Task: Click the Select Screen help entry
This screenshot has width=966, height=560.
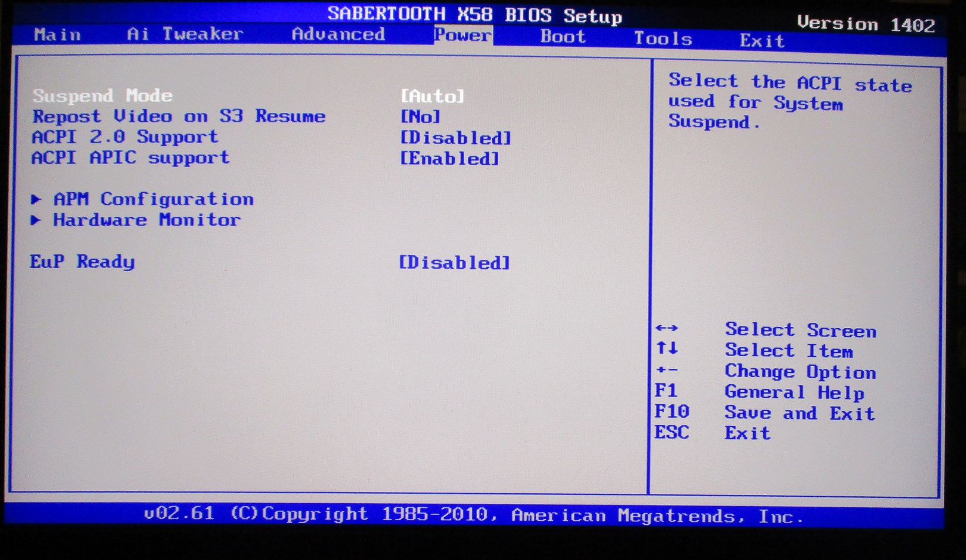Action: tap(801, 330)
